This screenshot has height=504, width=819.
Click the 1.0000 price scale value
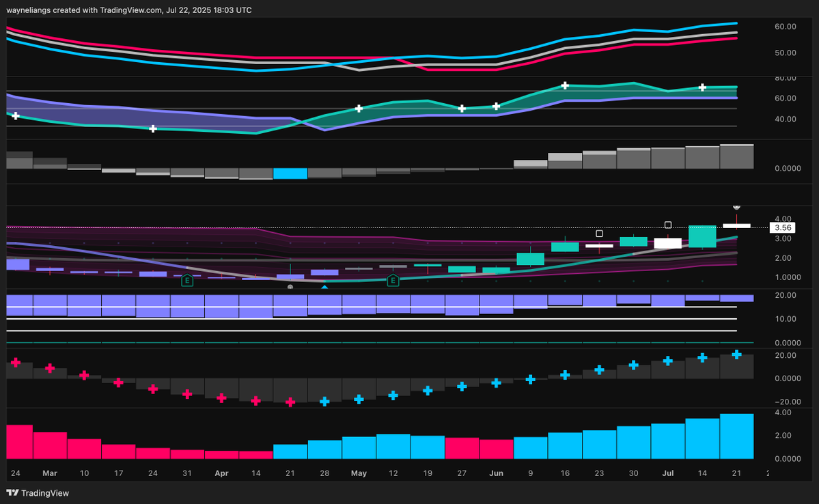(787, 277)
